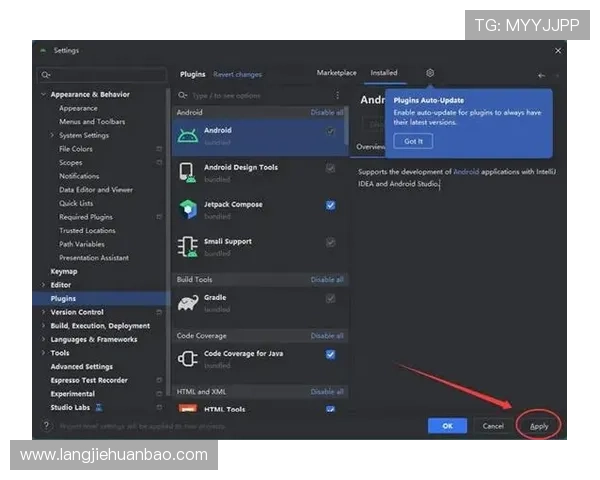
Task: Click the Smali Support plugin icon
Action: [x=188, y=246]
